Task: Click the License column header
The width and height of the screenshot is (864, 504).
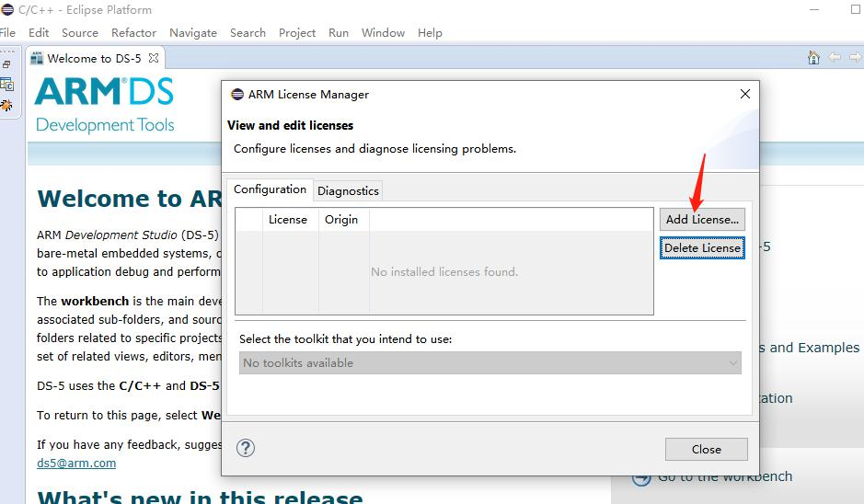Action: point(288,220)
